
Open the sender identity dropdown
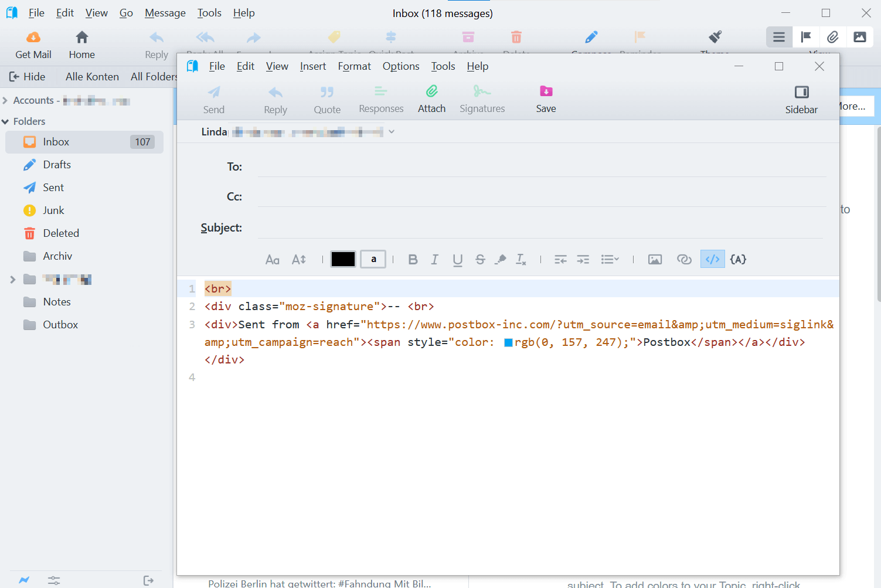[x=392, y=132]
